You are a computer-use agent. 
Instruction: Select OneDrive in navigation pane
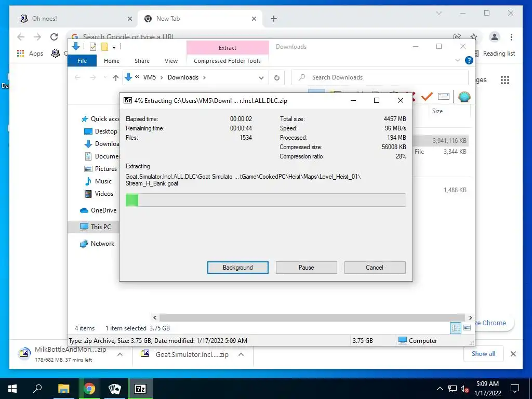coord(98,210)
